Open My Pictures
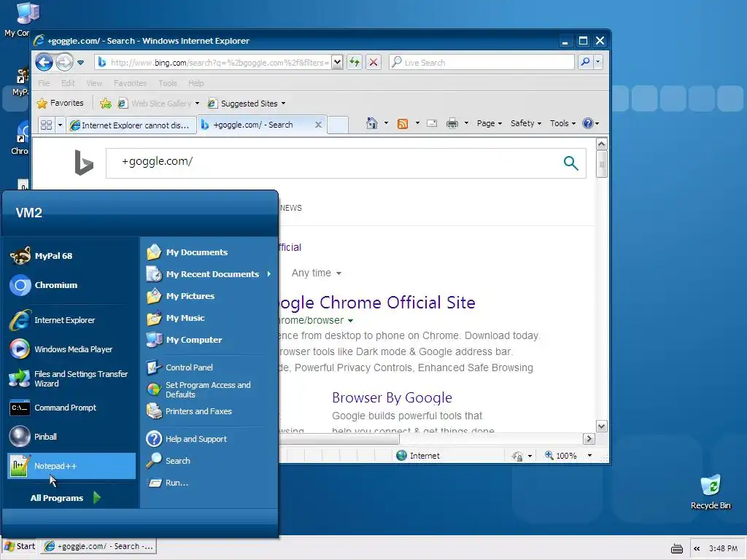The width and height of the screenshot is (747, 560). pos(209,296)
